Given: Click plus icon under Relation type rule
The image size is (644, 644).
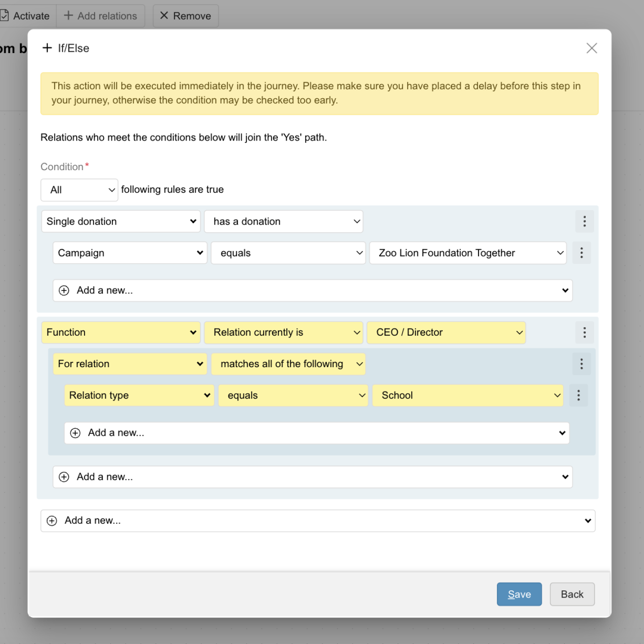Looking at the screenshot, I should [75, 433].
